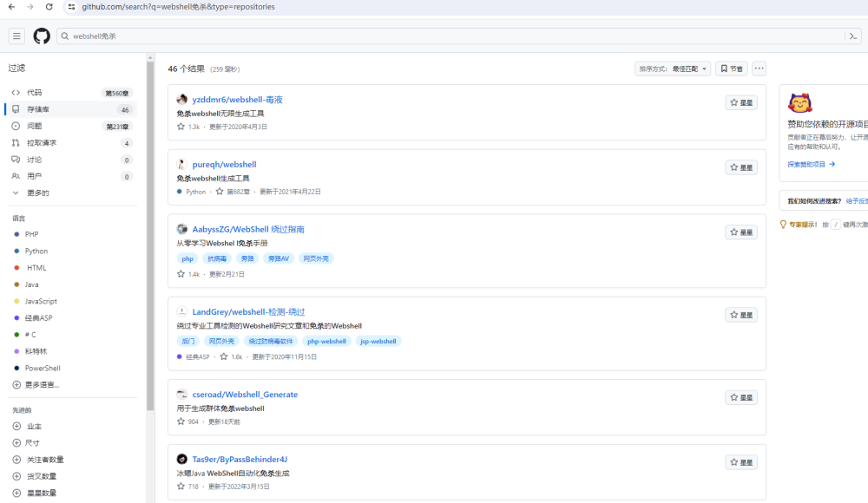Viewport: 868px width, 503px height.
Task: Click the 节省 save search button
Action: point(731,69)
